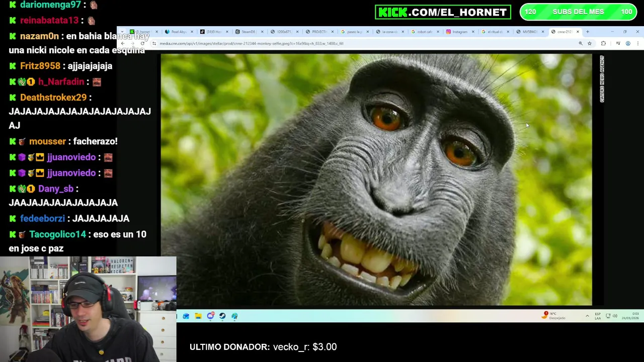The height and width of the screenshot is (362, 644).
Task: Click username dariomenga97 in chat
Action: [x=50, y=5]
